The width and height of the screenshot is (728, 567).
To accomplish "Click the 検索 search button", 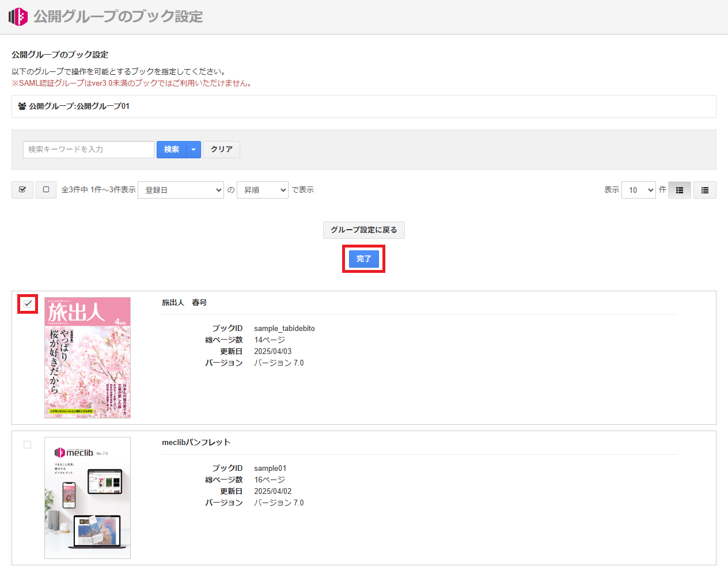I will tap(171, 150).
